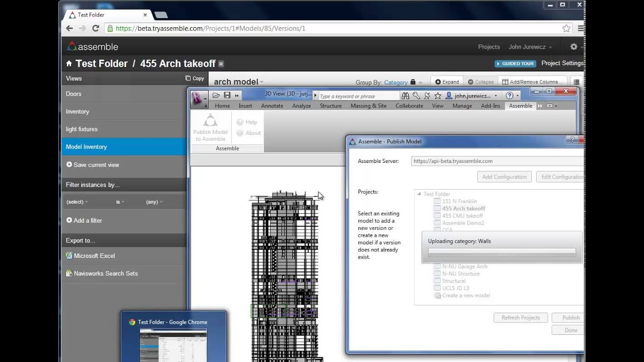Click the Assemble Server URL field
This screenshot has height=362, width=644.
498,161
